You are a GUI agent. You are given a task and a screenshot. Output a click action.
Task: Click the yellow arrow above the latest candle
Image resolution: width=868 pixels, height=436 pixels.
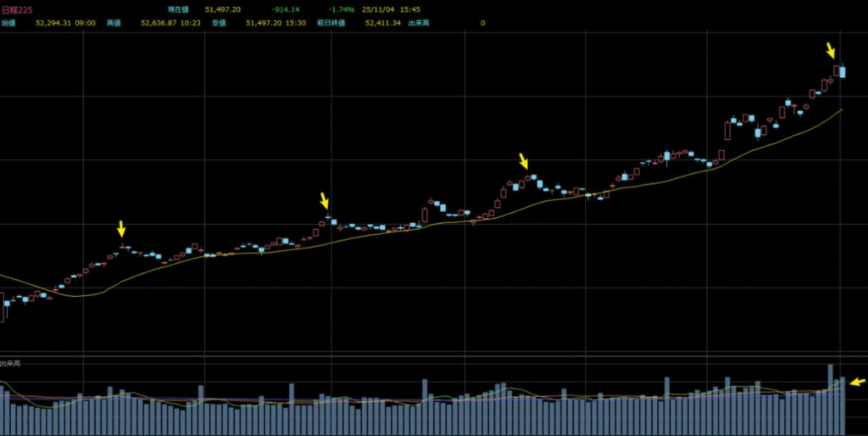pyautogui.click(x=832, y=50)
